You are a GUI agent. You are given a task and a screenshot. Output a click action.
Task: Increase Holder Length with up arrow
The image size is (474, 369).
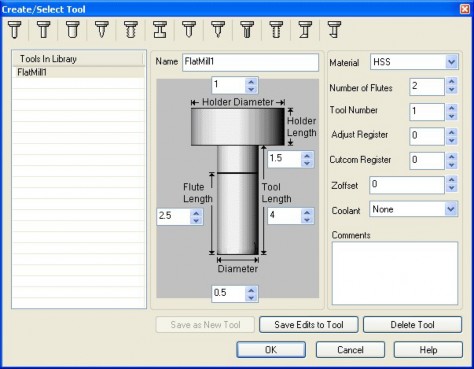(307, 155)
